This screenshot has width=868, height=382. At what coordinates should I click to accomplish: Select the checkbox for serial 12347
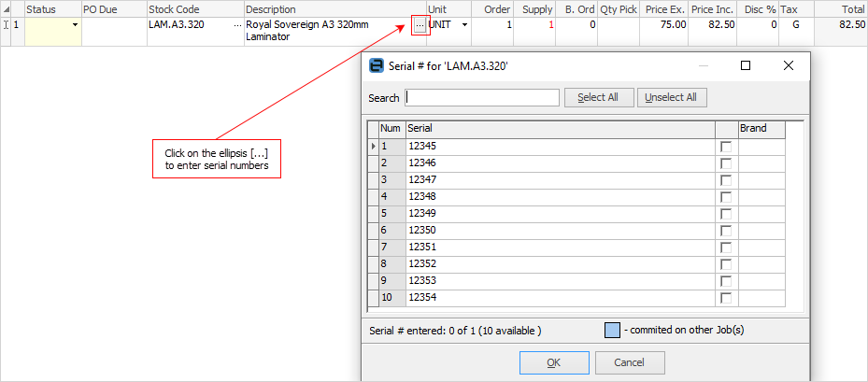pos(726,180)
